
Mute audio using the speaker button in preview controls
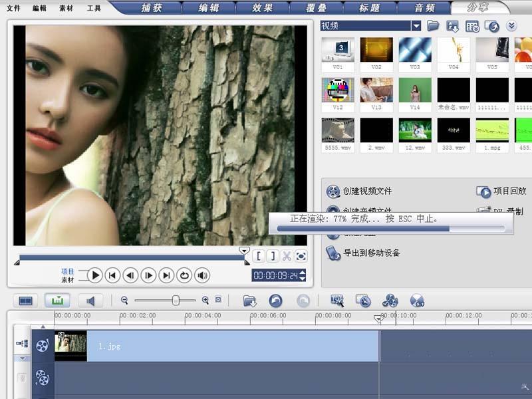click(x=203, y=275)
